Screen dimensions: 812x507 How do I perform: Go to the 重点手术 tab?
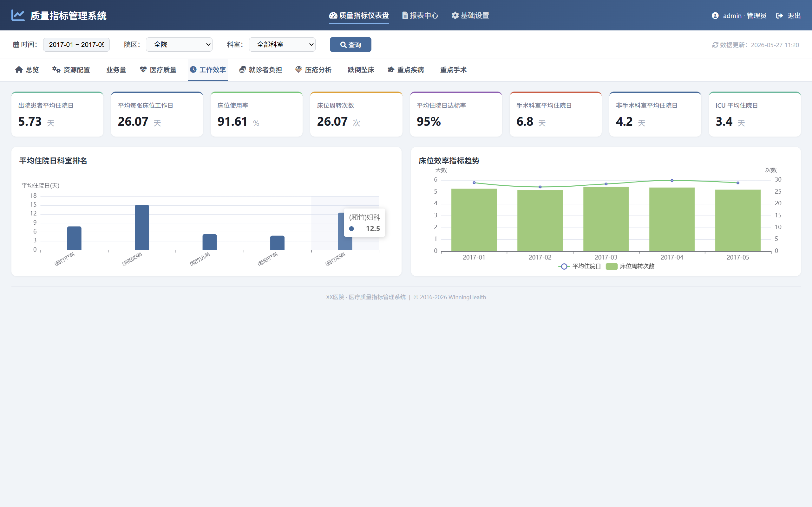453,70
